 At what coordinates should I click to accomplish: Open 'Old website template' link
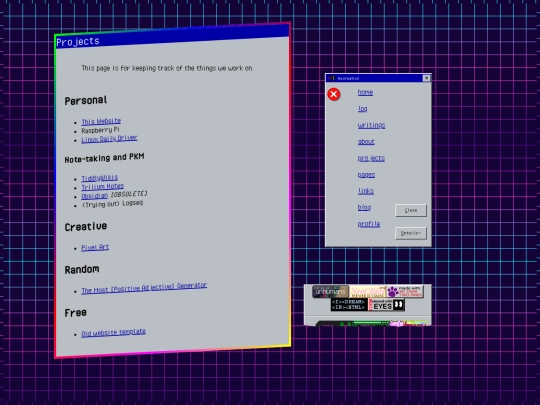click(x=113, y=333)
